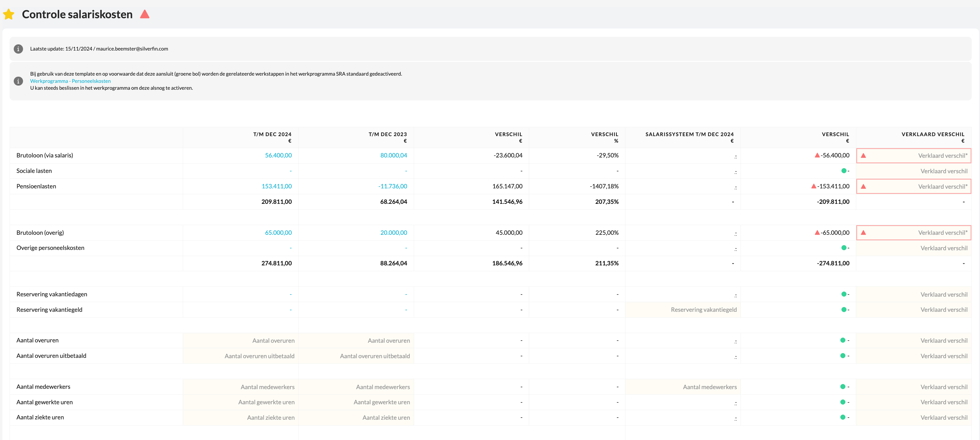Click info icon beside werkprogramma notice
980x440 pixels.
click(18, 81)
